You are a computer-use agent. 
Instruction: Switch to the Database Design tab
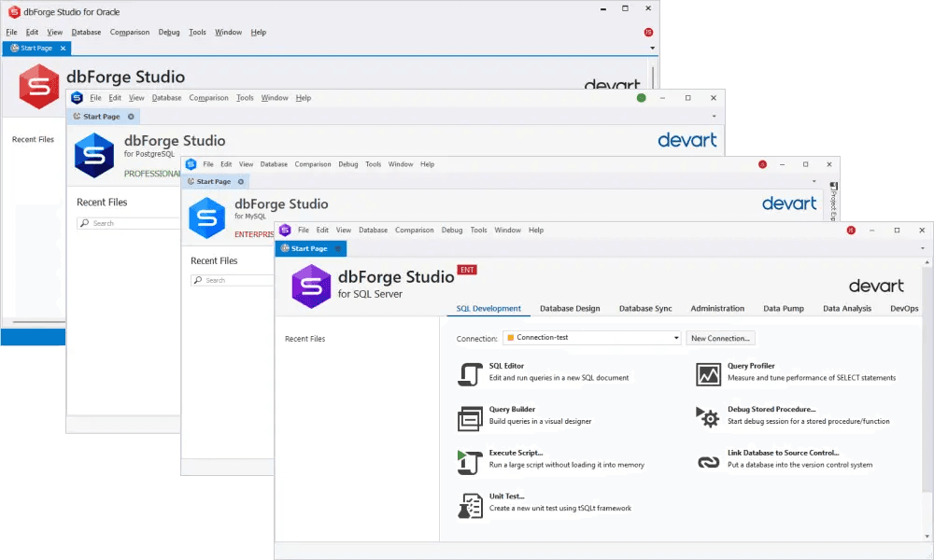[570, 308]
